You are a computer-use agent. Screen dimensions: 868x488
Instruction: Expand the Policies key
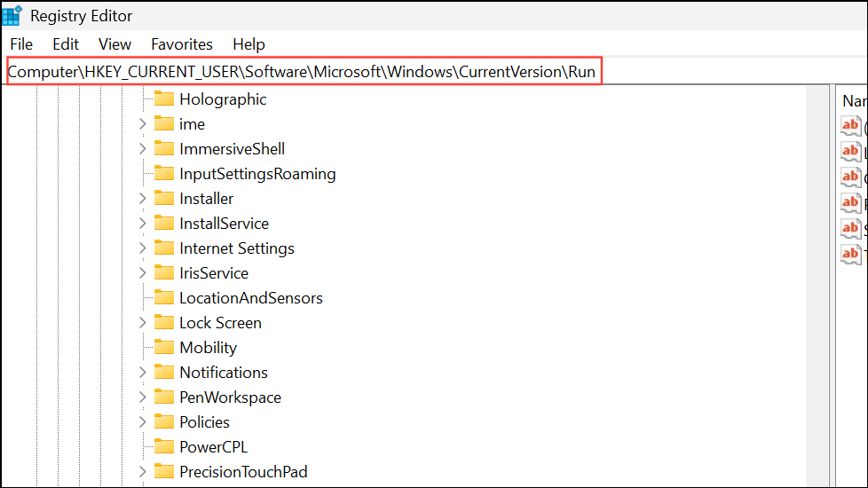(142, 422)
